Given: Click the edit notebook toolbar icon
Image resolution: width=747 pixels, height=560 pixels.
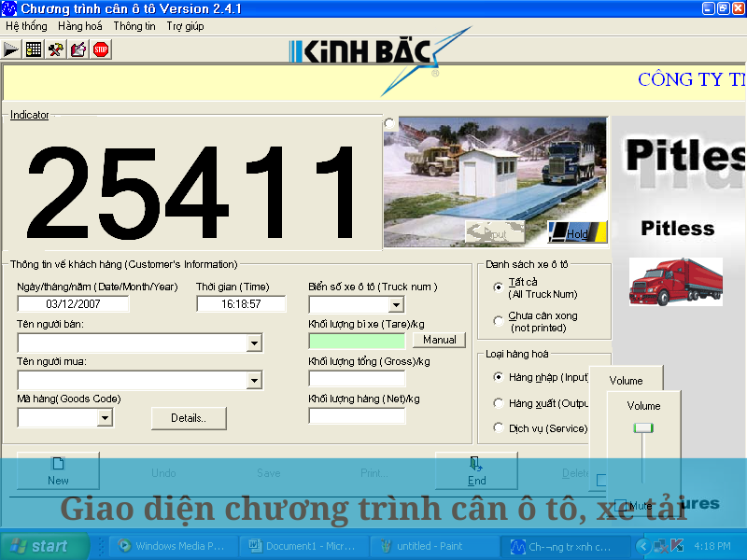Looking at the screenshot, I should [x=78, y=49].
